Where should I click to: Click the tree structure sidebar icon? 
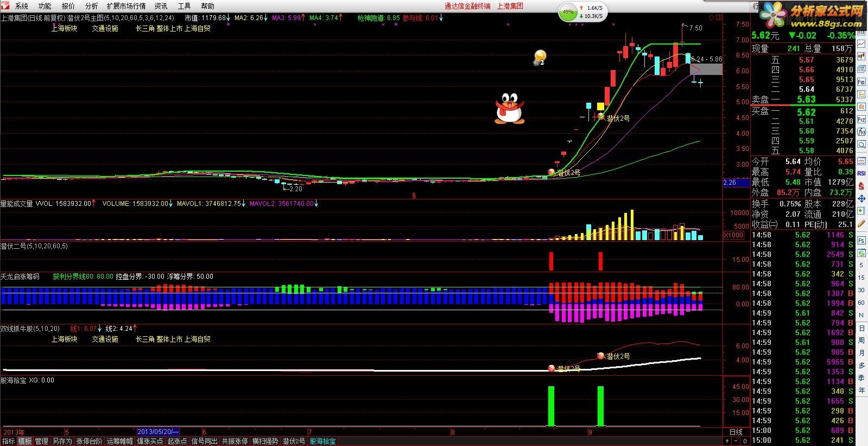pos(861,95)
